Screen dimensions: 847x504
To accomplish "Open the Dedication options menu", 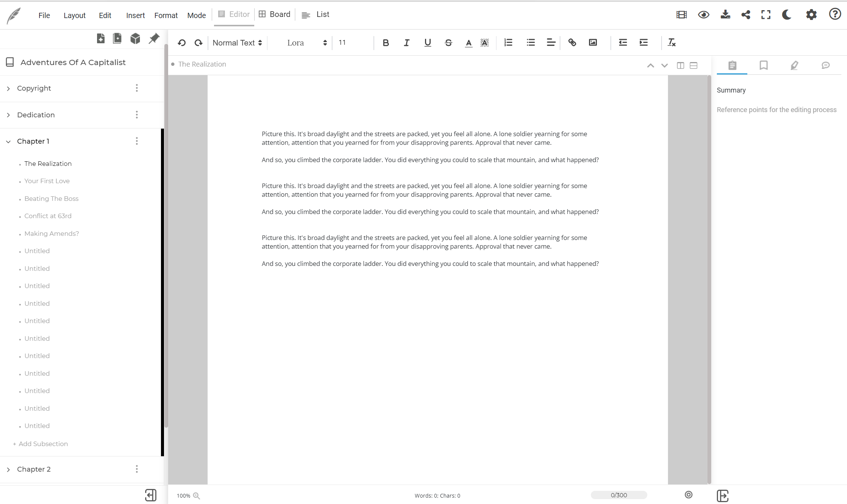I will pyautogui.click(x=137, y=115).
